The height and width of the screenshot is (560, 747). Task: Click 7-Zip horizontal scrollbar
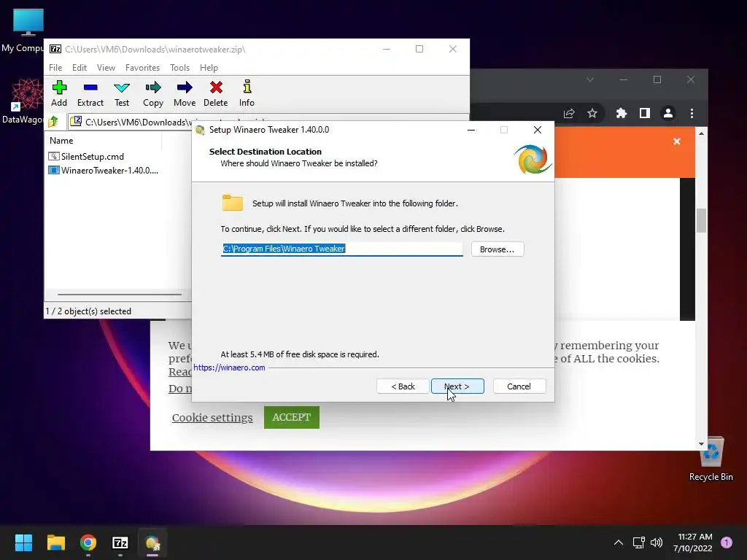click(119, 295)
